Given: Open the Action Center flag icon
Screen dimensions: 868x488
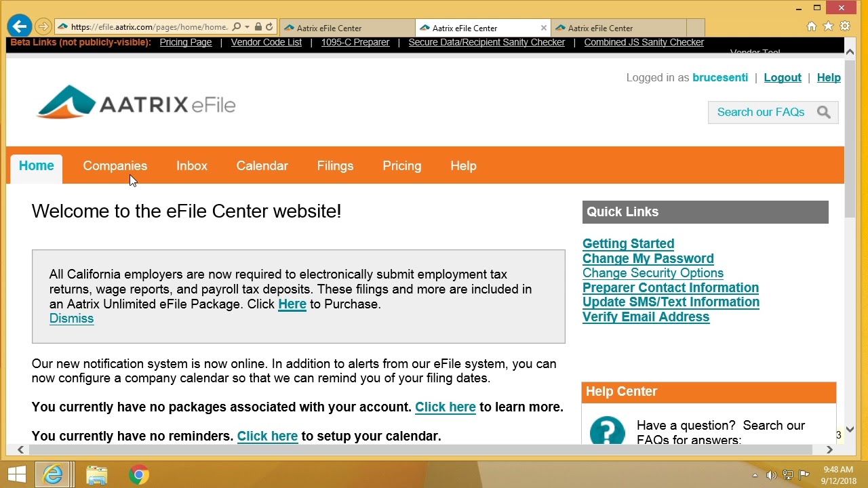Looking at the screenshot, I should (x=804, y=475).
